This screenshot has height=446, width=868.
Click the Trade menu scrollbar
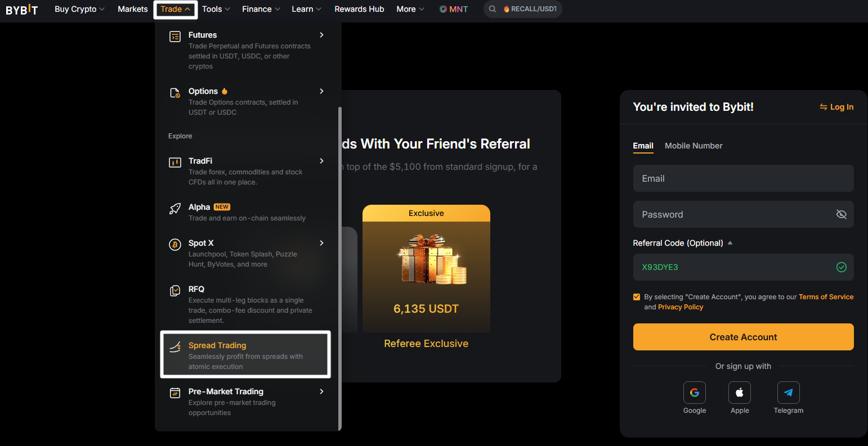point(339,268)
